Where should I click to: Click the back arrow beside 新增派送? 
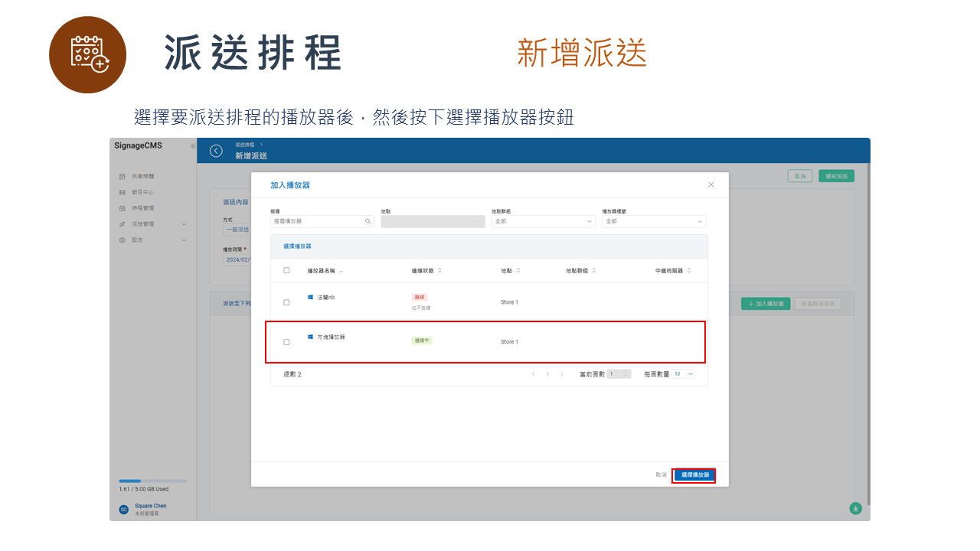(x=215, y=151)
